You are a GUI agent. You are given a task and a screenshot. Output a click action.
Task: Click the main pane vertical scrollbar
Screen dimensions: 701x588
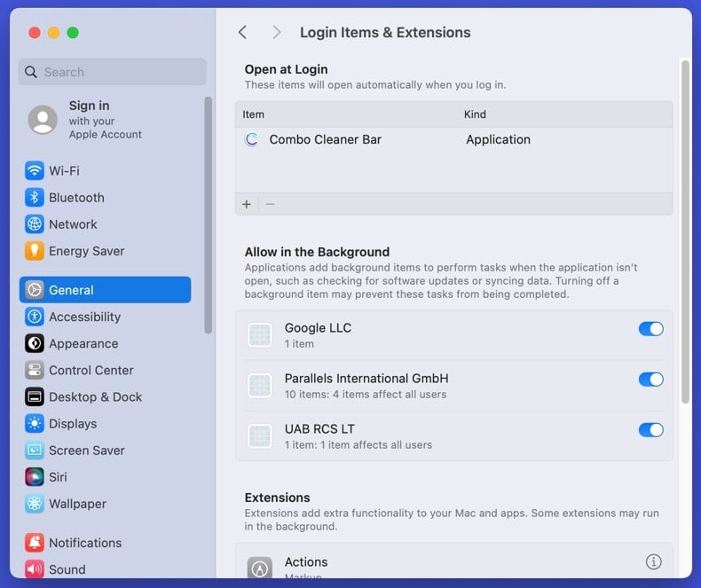point(685,232)
